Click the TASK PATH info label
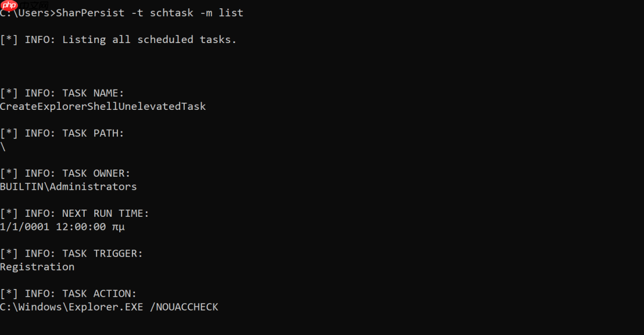644x335 pixels. [93, 133]
